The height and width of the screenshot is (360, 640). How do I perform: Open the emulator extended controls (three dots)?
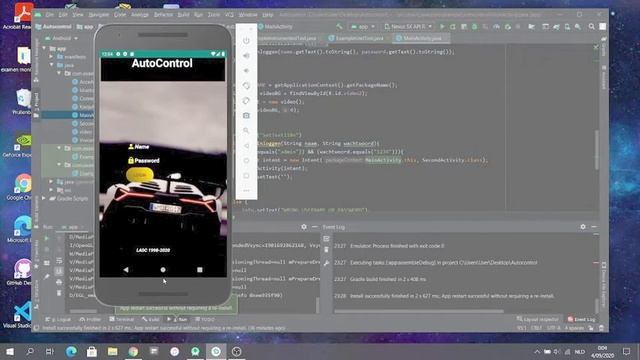(x=246, y=191)
